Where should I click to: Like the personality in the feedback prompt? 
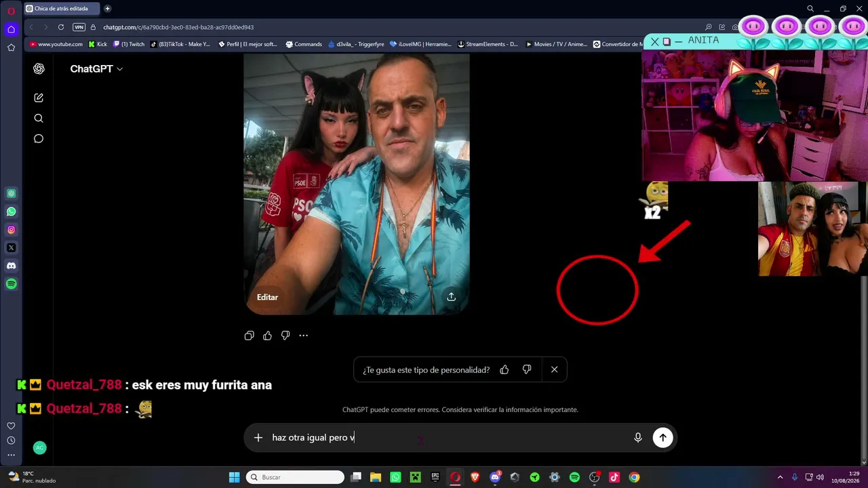(x=504, y=369)
